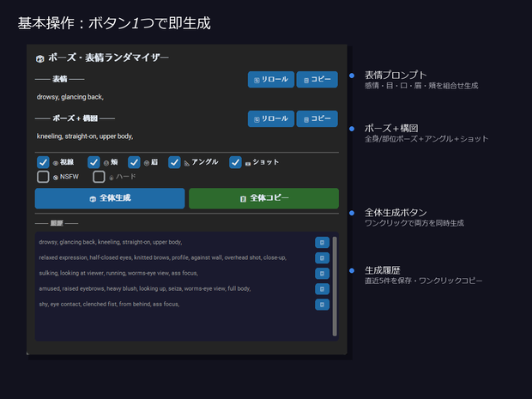Click the dice icon beside ポーズ・表情ランダマイザー title
Image resolution: width=532 pixels, height=399 pixels.
[39, 58]
